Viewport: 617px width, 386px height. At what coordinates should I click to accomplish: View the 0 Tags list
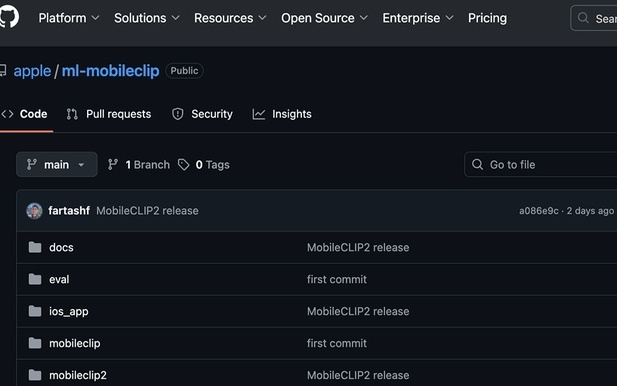(x=203, y=164)
